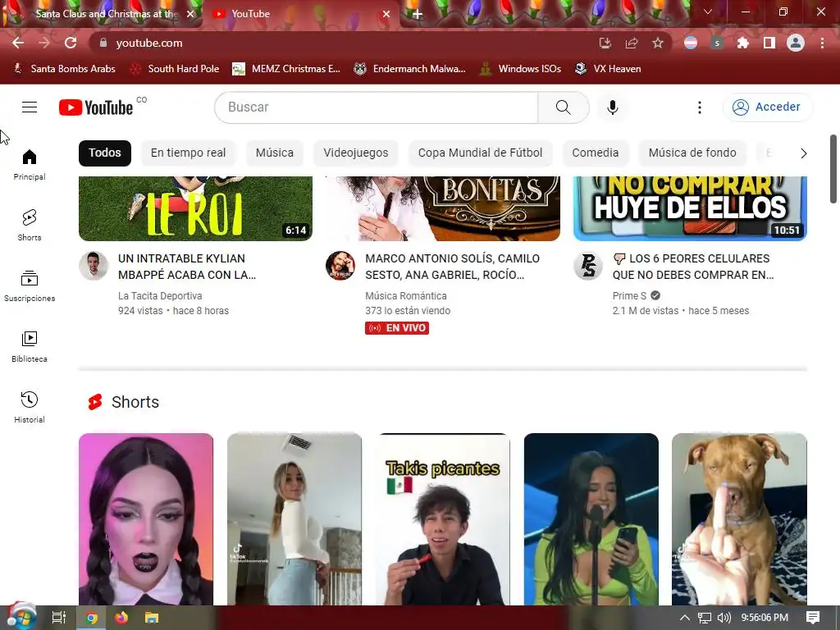Open MARCO ANTONIO SOLÍS video title
Viewport: 840px width, 630px height.
coord(452,267)
